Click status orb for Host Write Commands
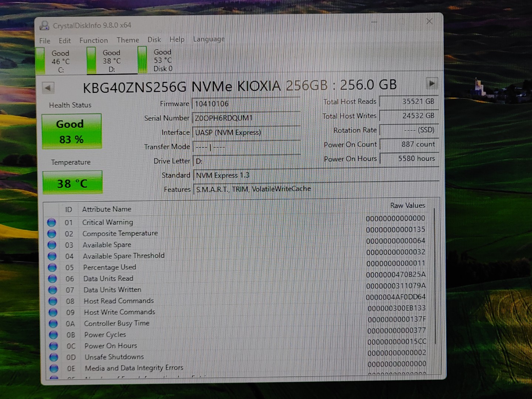Image resolution: width=532 pixels, height=399 pixels. (53, 313)
